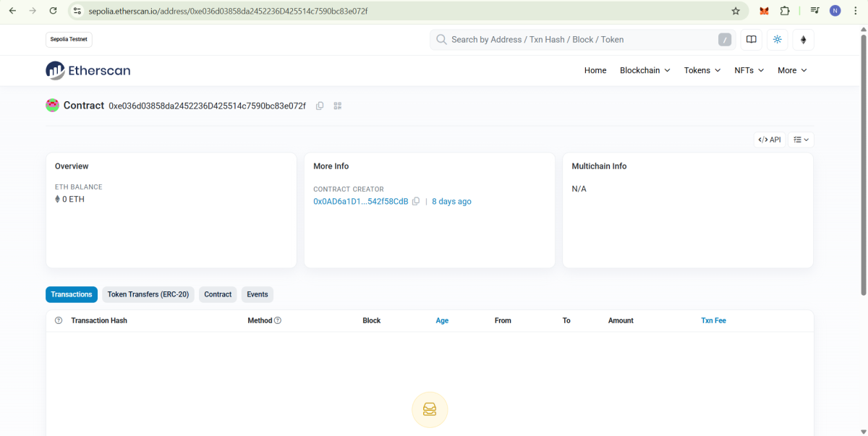Click the Method help question icon
This screenshot has width=868, height=436.
point(278,320)
